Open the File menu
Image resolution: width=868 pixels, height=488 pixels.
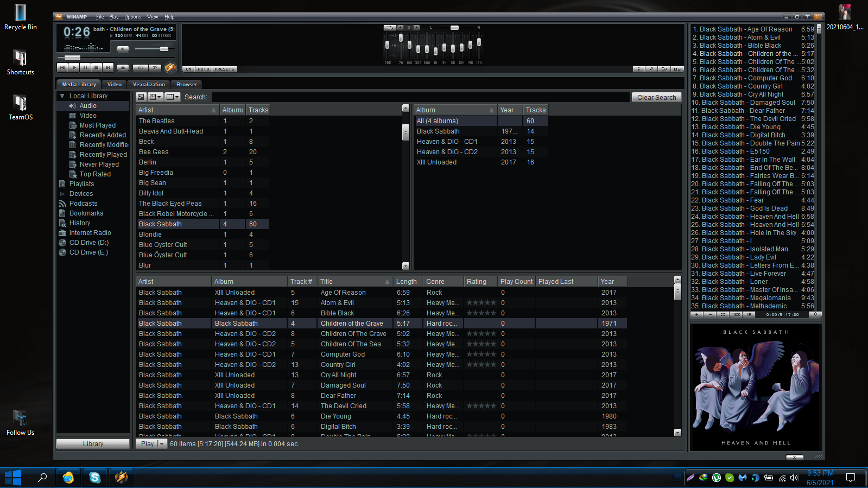point(100,17)
